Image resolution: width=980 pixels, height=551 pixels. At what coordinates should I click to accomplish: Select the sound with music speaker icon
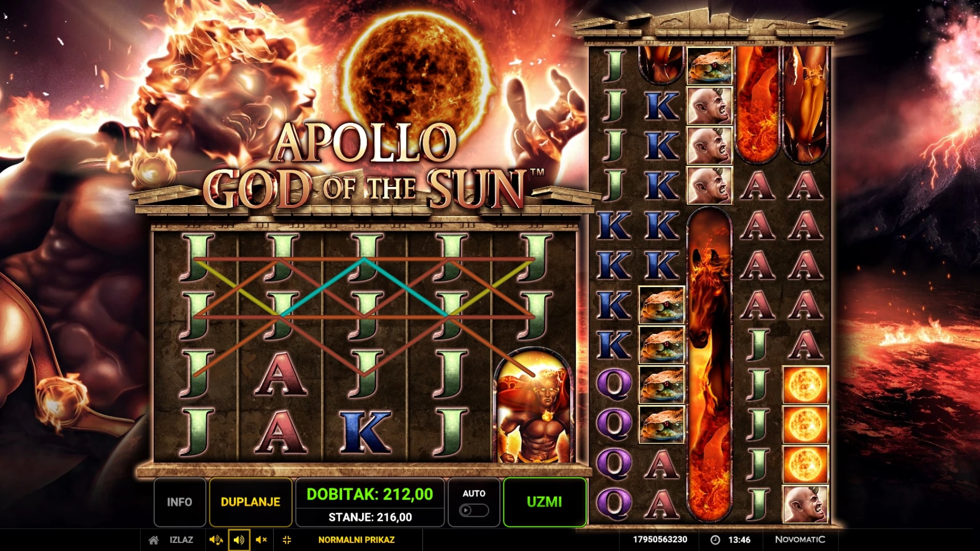[x=216, y=540]
